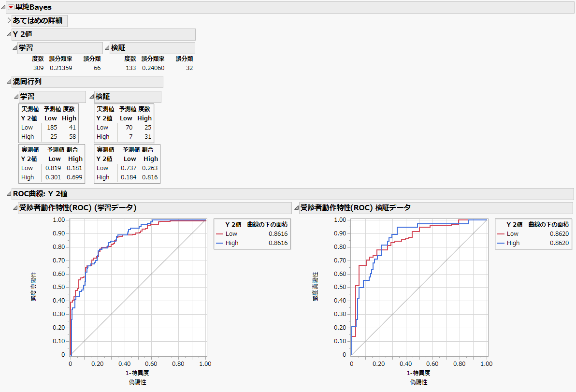Collapse the 混同行列 section
Screen dimensions: 576x392
9,82
